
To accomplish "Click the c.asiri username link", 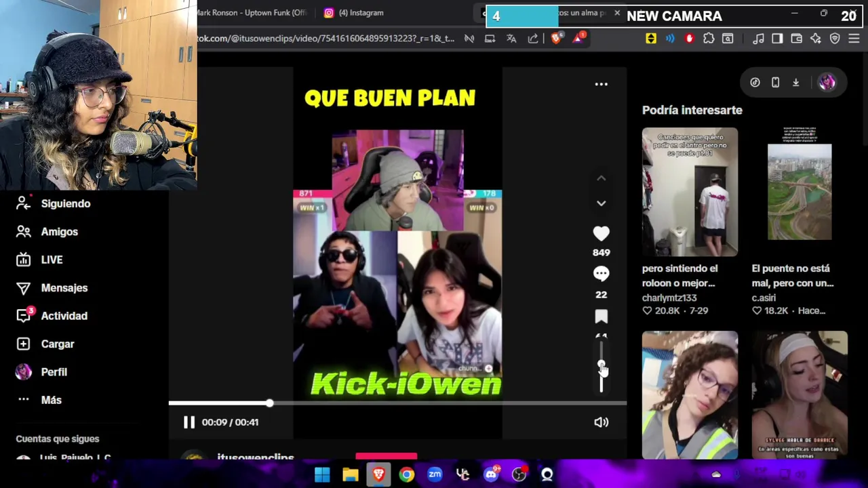I will click(764, 298).
